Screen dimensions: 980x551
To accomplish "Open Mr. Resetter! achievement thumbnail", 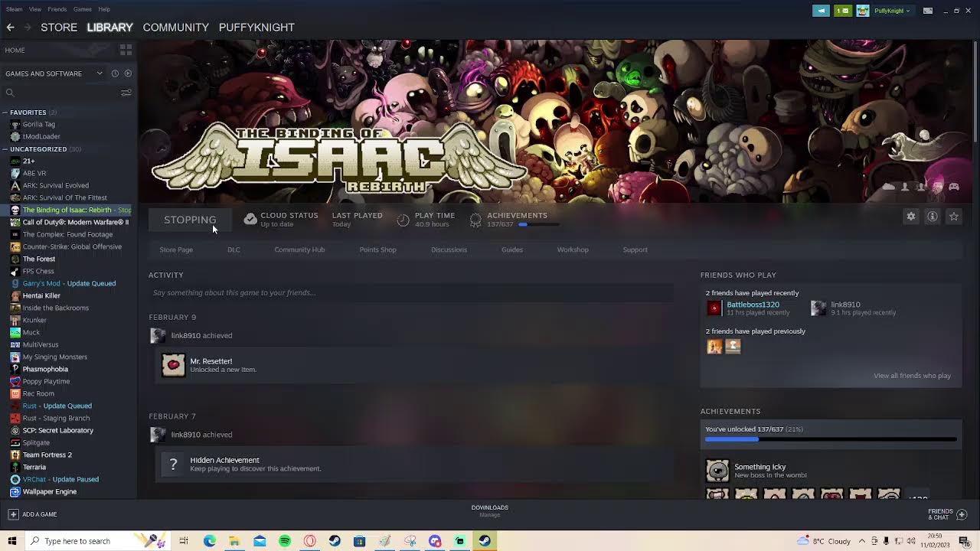I will [174, 365].
